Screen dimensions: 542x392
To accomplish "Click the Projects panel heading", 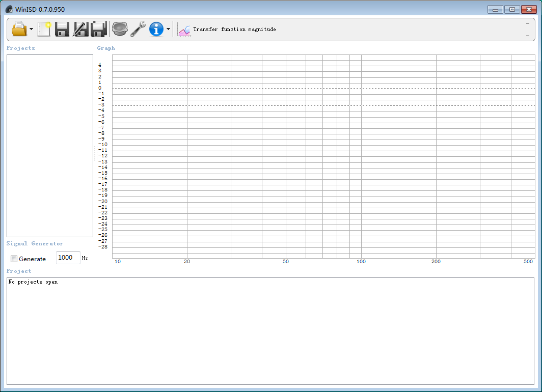I will [x=21, y=48].
